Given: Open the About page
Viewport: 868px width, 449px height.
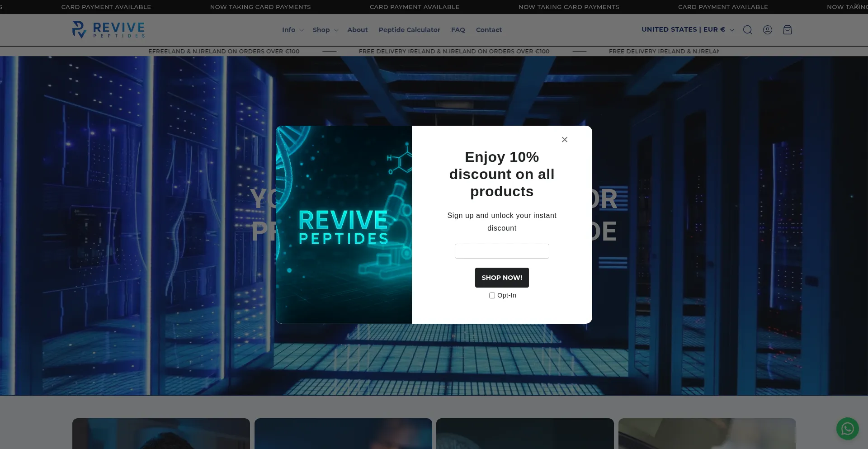Looking at the screenshot, I should pos(357,30).
